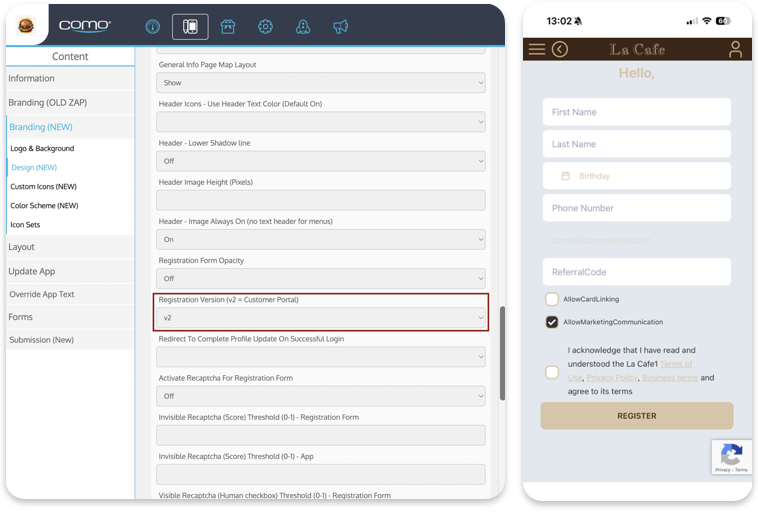Open the hamburger menu in La Cafe app
This screenshot has width=758, height=512.
[537, 49]
